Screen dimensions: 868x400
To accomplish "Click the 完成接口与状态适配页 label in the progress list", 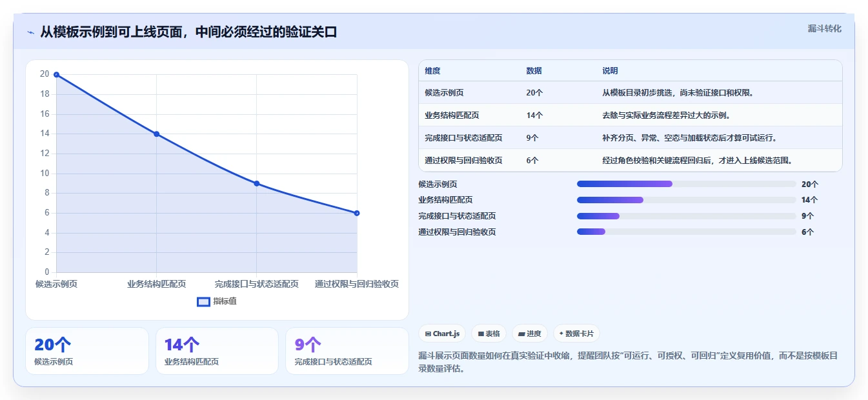I will (x=457, y=216).
